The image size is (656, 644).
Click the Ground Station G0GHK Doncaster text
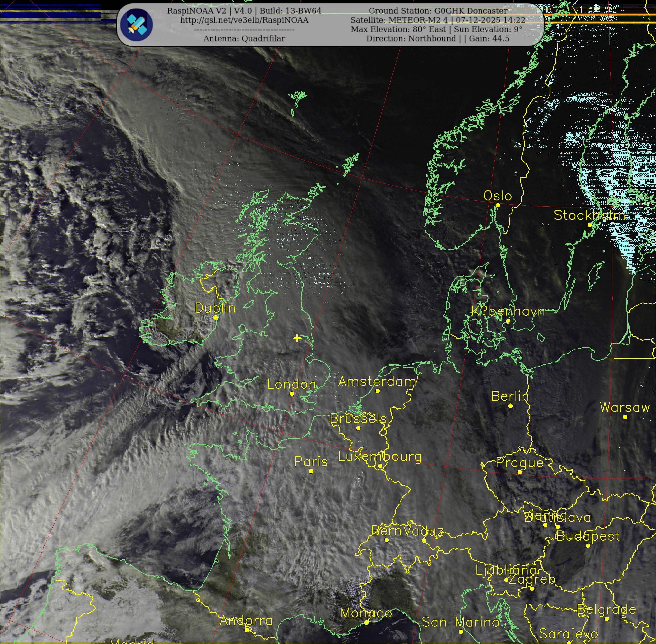pyautogui.click(x=438, y=11)
